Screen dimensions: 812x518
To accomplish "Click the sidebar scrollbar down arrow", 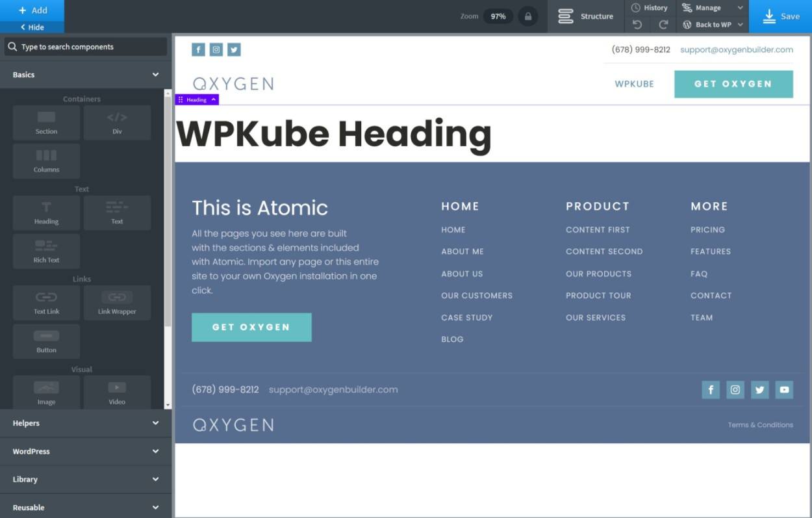I will [168, 405].
